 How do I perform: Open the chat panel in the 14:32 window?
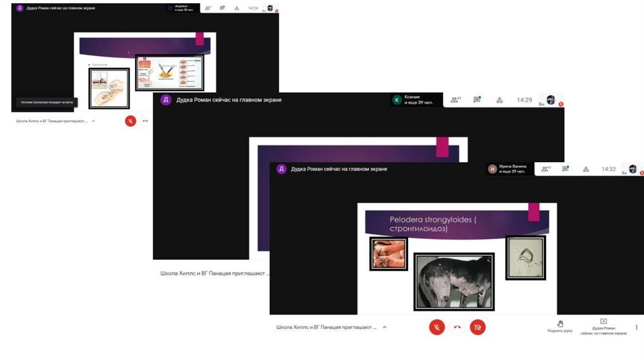tap(565, 169)
